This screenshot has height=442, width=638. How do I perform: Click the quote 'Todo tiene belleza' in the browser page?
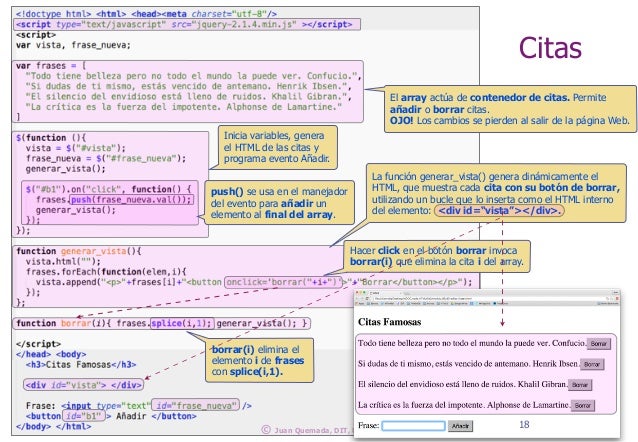472,343
